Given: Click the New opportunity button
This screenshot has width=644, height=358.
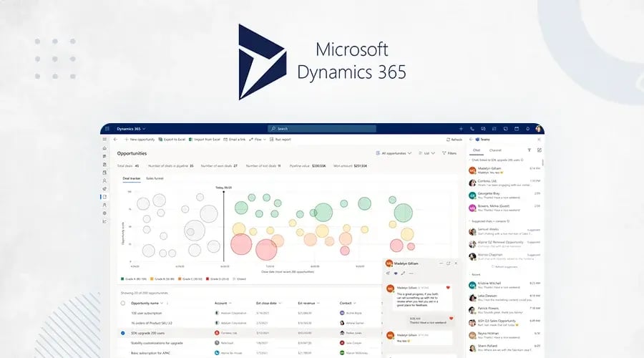Looking at the screenshot, I should tap(139, 140).
